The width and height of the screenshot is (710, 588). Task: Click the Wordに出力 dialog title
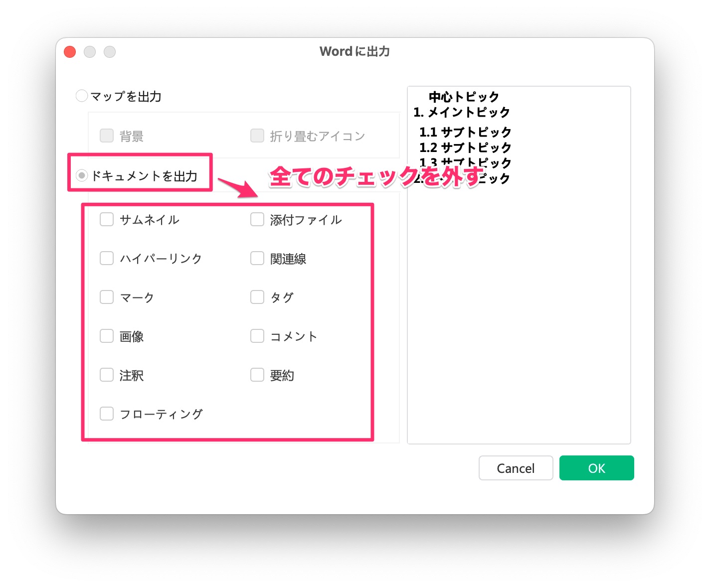click(355, 51)
